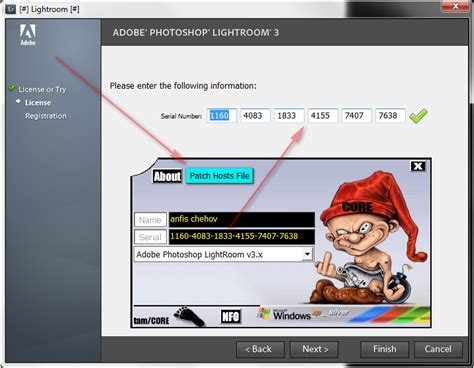This screenshot has height=368, width=474.
Task: Focus the serial field containing 4083
Action: (255, 116)
